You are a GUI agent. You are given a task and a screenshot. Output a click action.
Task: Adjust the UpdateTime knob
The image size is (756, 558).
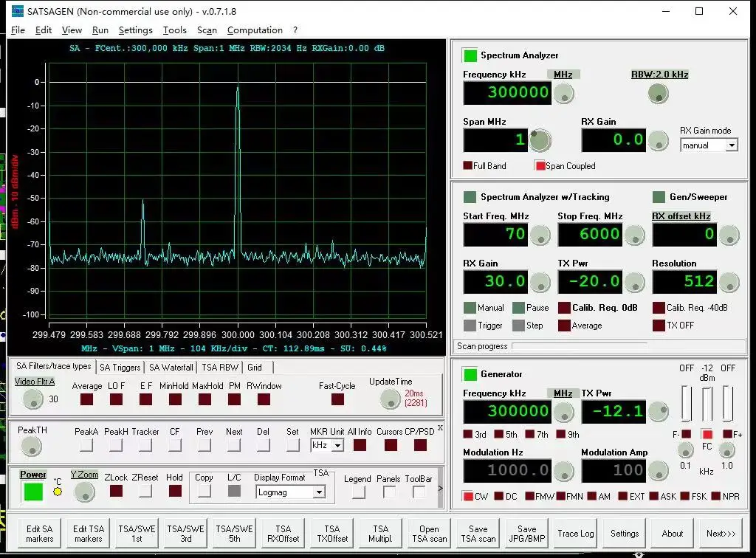(391, 399)
